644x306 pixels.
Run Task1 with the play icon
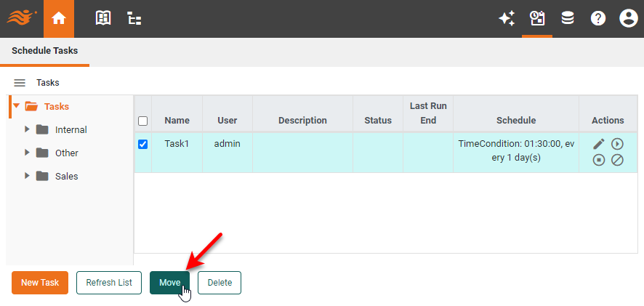[617, 144]
